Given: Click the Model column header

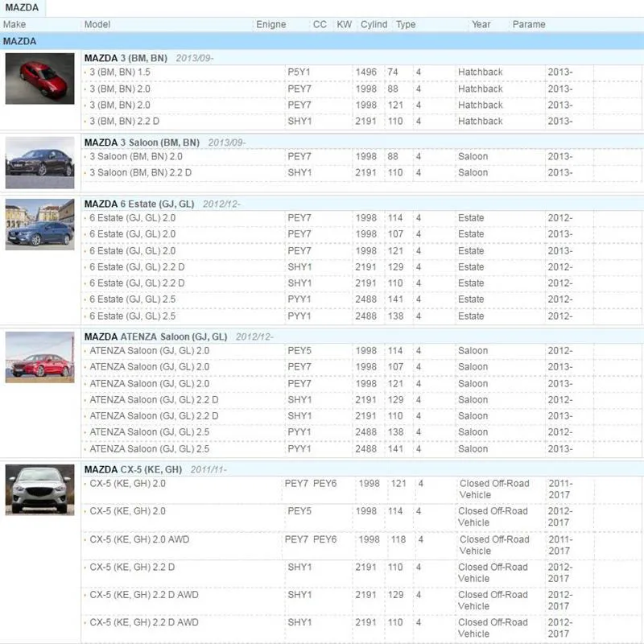Looking at the screenshot, I should 97,25.
